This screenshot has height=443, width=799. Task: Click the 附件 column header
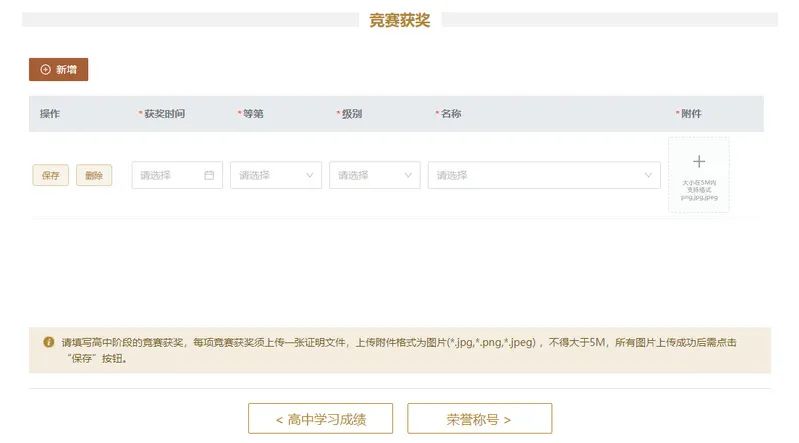tap(690, 114)
